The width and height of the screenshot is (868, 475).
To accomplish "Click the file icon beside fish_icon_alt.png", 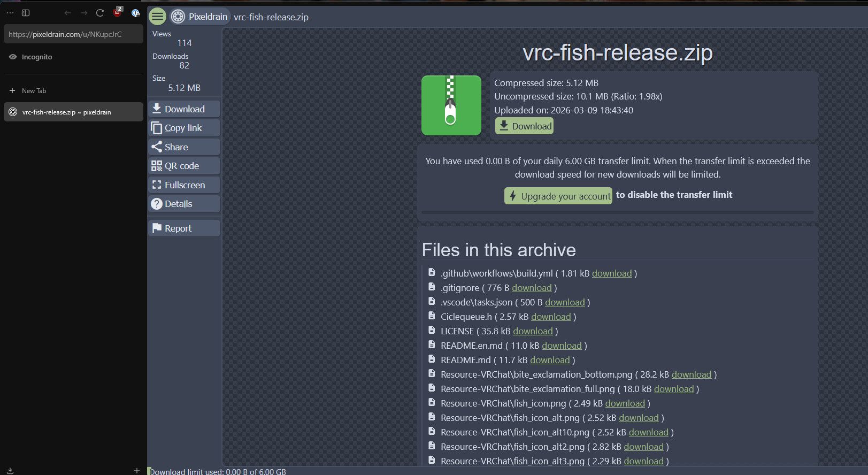I will pos(432,417).
